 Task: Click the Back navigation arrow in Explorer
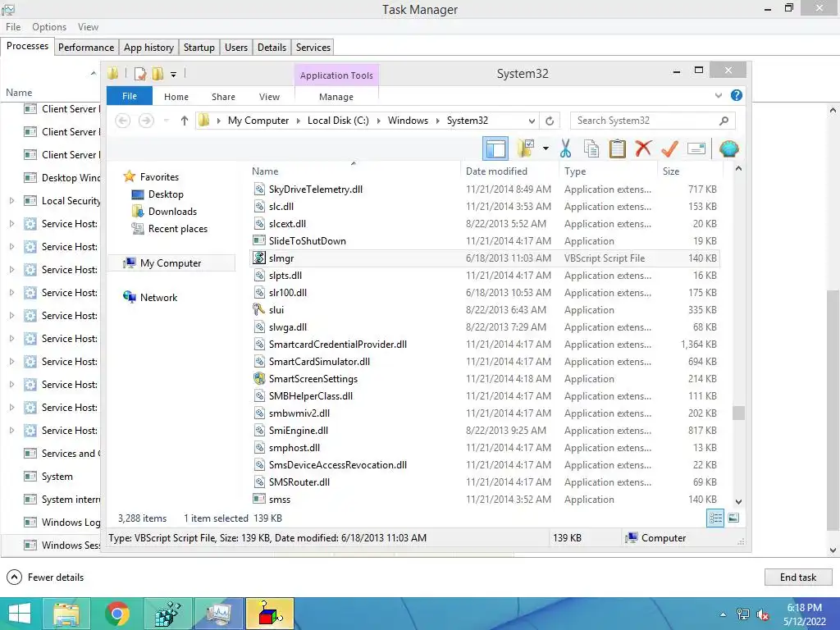[123, 121]
